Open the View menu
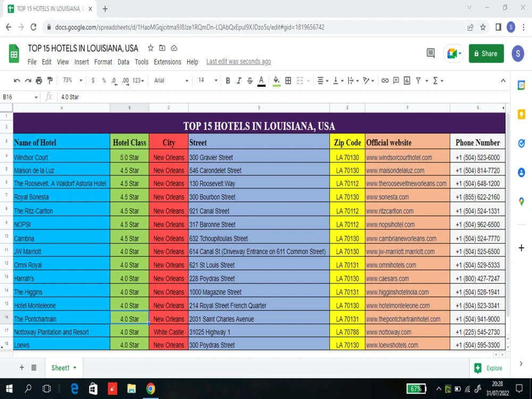The image size is (532, 399). (x=63, y=62)
